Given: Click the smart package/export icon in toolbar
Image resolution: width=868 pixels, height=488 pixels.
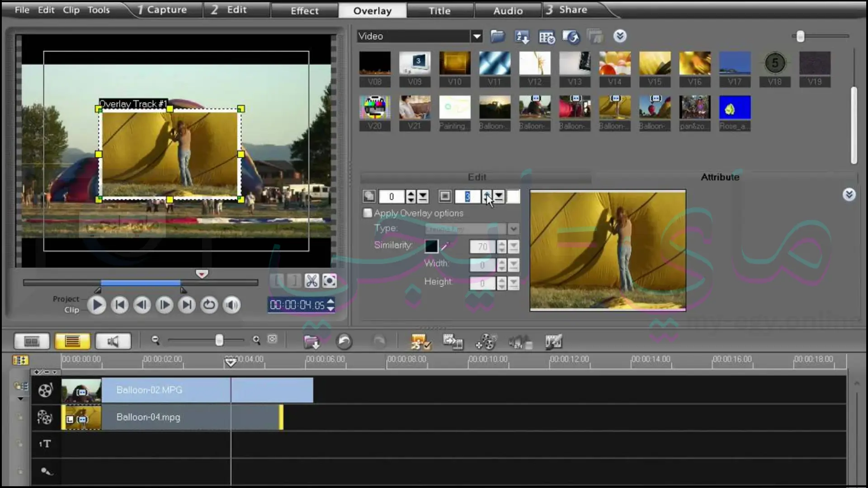Looking at the screenshot, I should (x=419, y=342).
